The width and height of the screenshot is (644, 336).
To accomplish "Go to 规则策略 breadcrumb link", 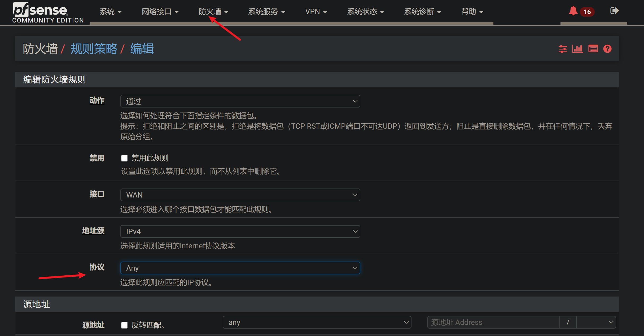I will tap(94, 49).
